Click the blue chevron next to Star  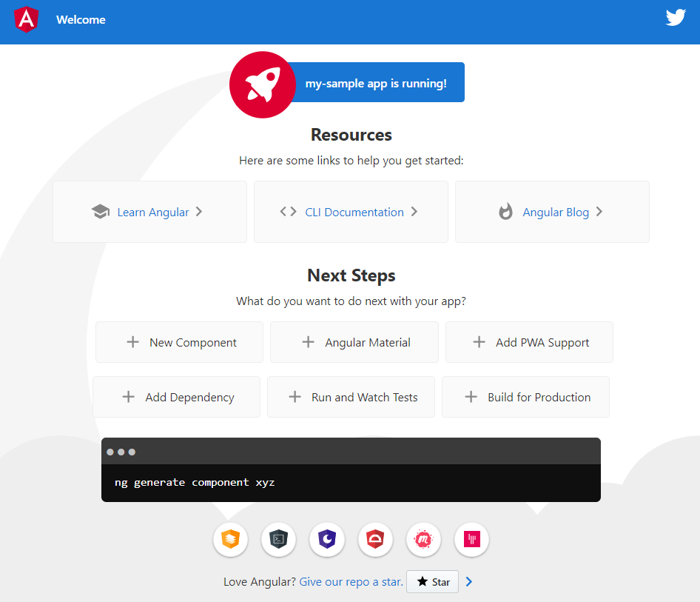coord(468,581)
